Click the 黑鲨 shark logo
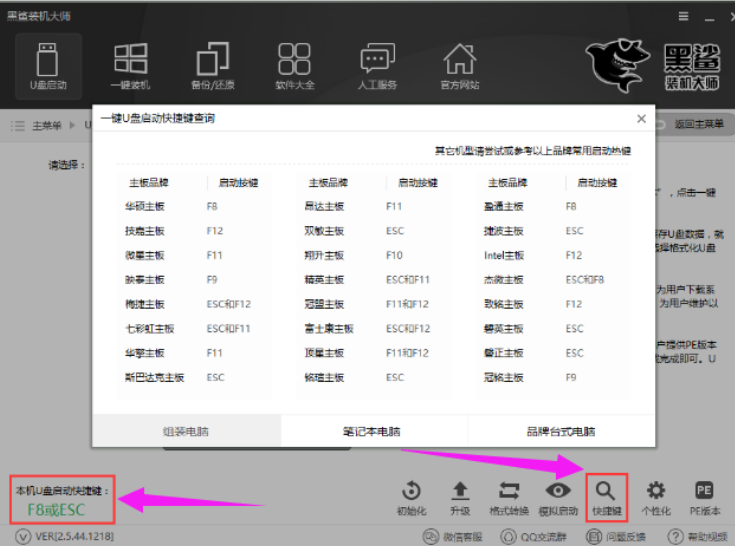Image resolution: width=735 pixels, height=546 pixels. pyautogui.click(x=617, y=65)
